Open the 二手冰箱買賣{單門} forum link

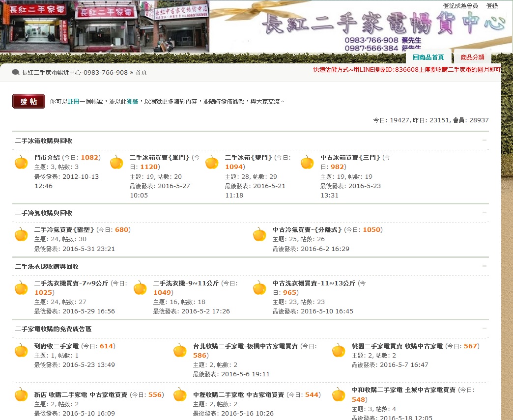click(159, 158)
